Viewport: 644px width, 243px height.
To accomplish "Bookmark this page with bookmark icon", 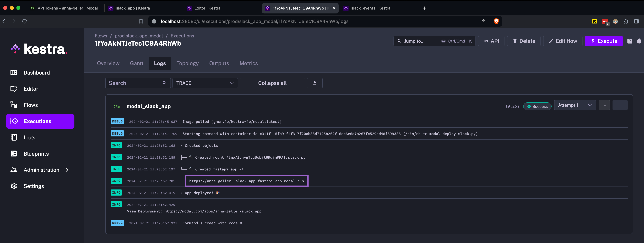I will click(x=141, y=21).
